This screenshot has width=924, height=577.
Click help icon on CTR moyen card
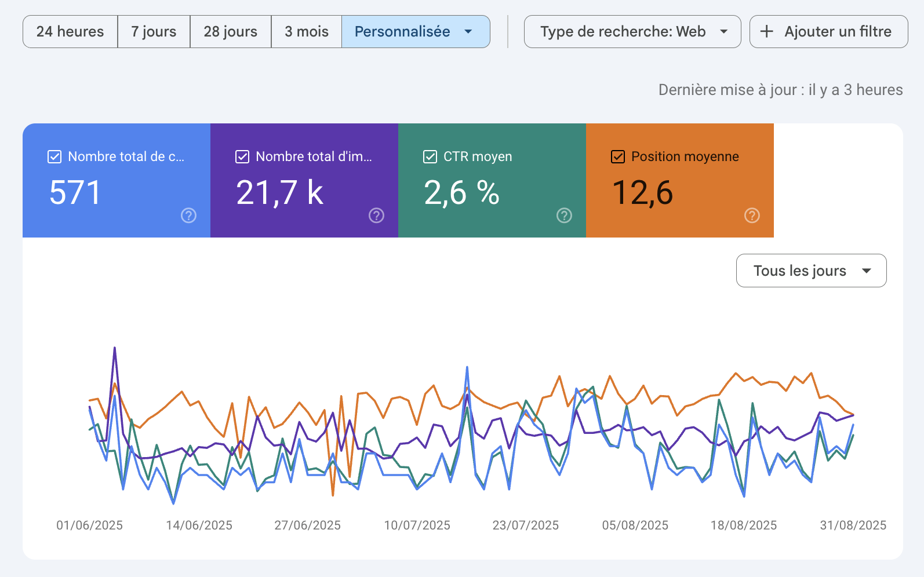click(564, 216)
